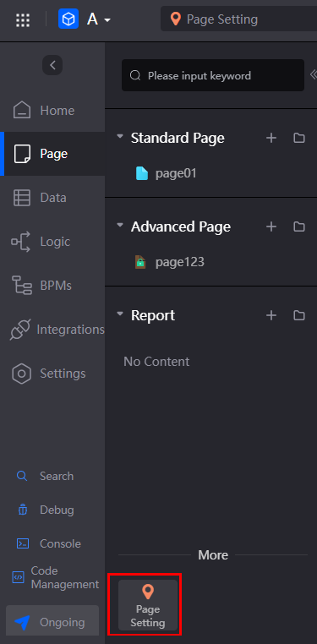The width and height of the screenshot is (317, 644).
Task: Add a new Report
Action: point(271,315)
